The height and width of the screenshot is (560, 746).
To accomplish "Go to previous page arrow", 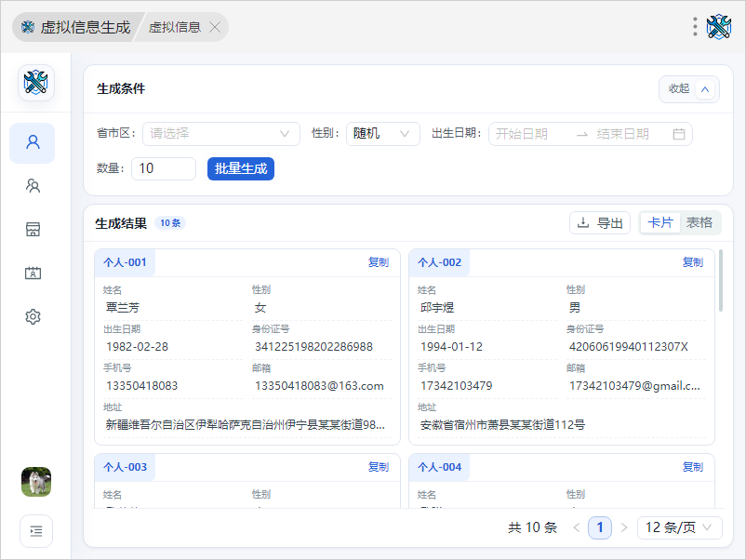I will tap(577, 527).
